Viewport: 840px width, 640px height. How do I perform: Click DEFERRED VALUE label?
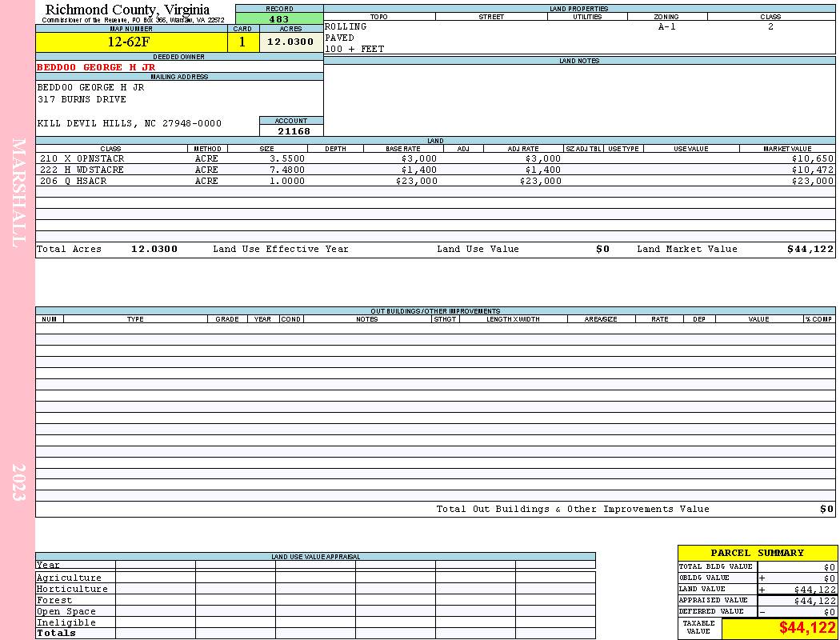(711, 612)
